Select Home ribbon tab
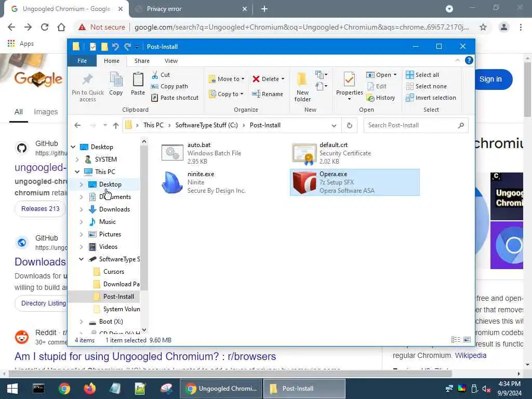The image size is (532, 399). pyautogui.click(x=112, y=61)
